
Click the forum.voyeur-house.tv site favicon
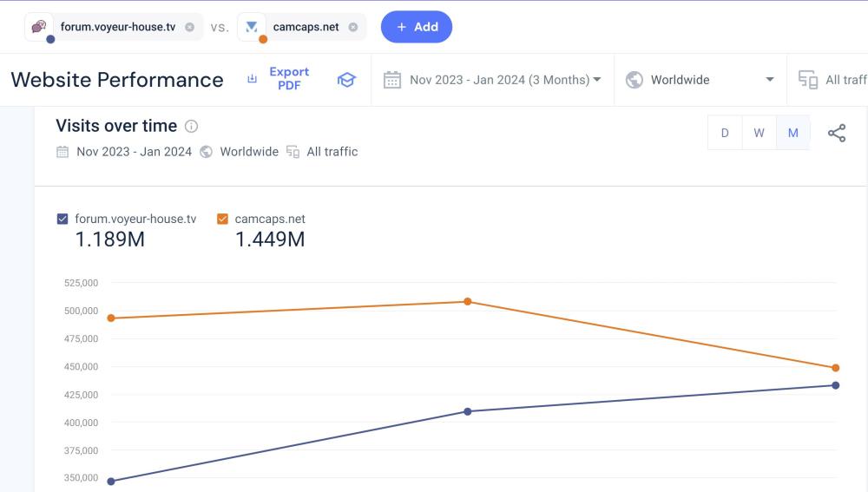point(39,27)
